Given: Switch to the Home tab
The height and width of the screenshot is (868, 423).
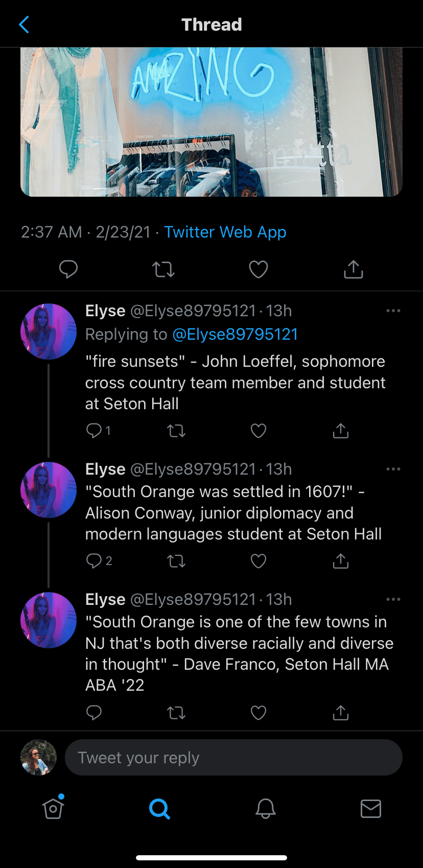Looking at the screenshot, I should [53, 809].
